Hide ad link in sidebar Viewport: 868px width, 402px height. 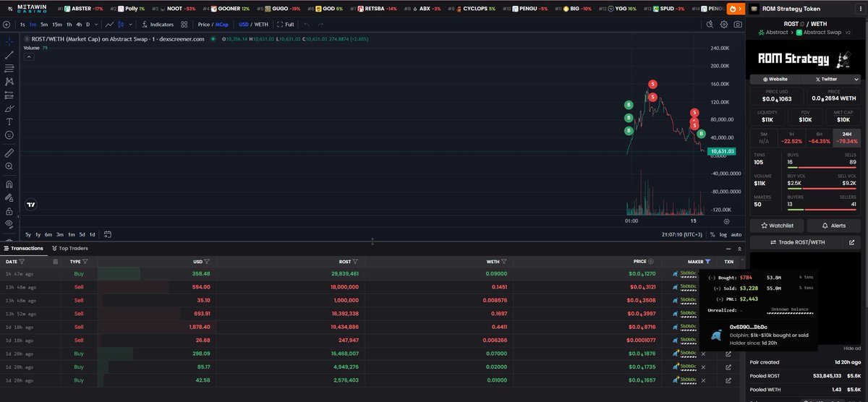click(x=851, y=348)
